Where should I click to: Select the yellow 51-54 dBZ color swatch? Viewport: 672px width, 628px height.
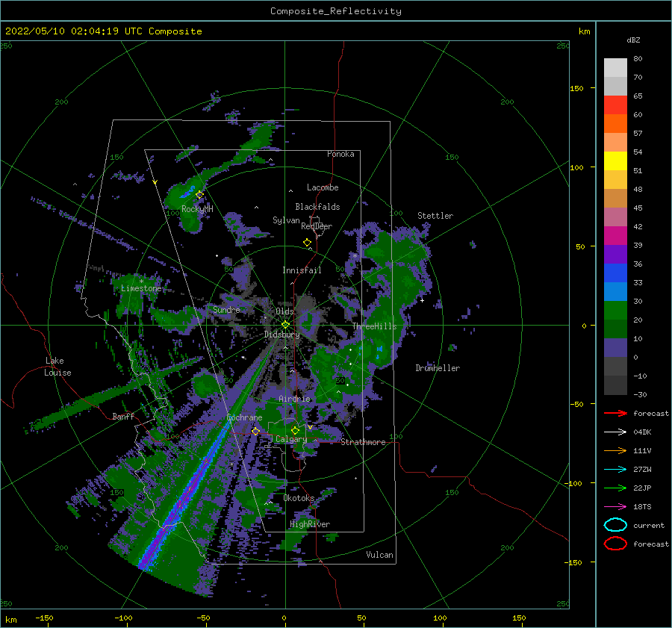click(x=615, y=161)
